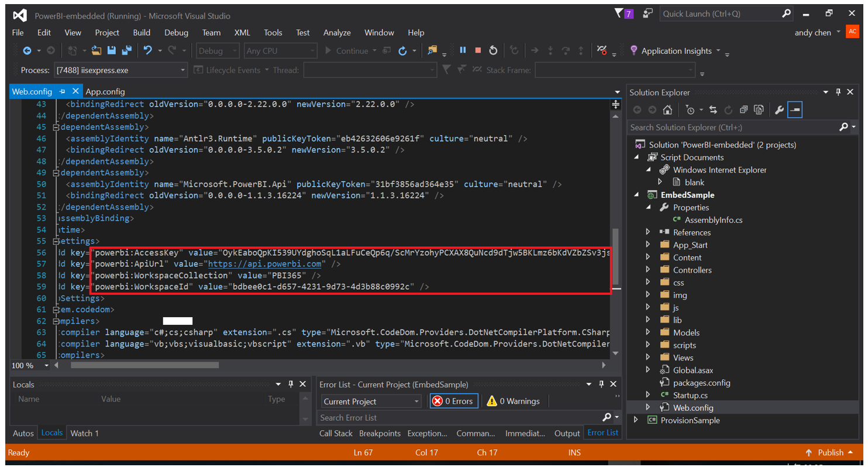Open the 100 % zoom dropdown
The height and width of the screenshot is (467, 868).
tap(46, 365)
